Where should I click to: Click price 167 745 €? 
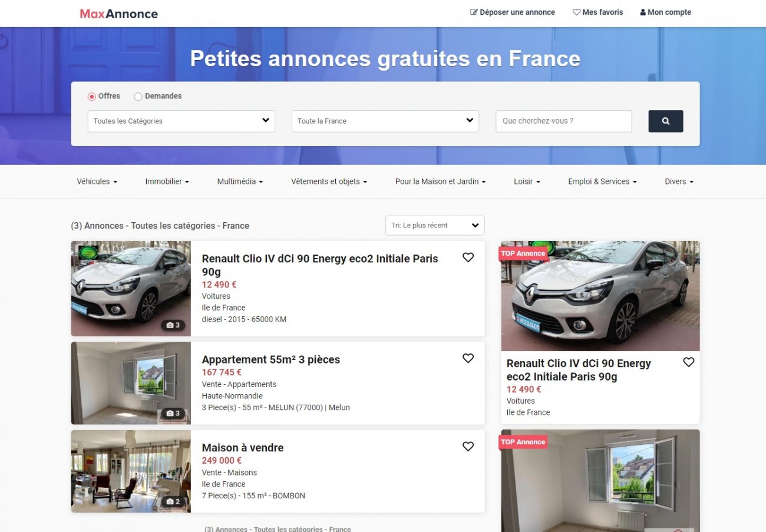pos(222,372)
